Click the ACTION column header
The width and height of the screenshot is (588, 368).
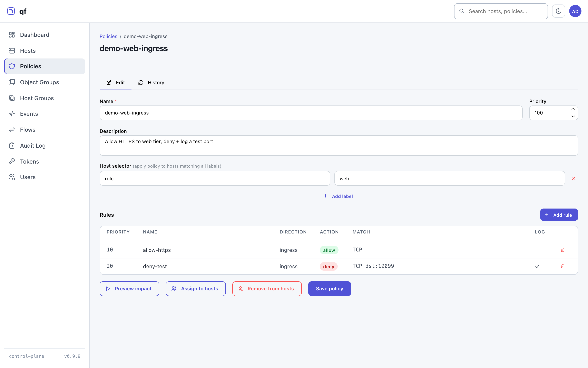(329, 232)
